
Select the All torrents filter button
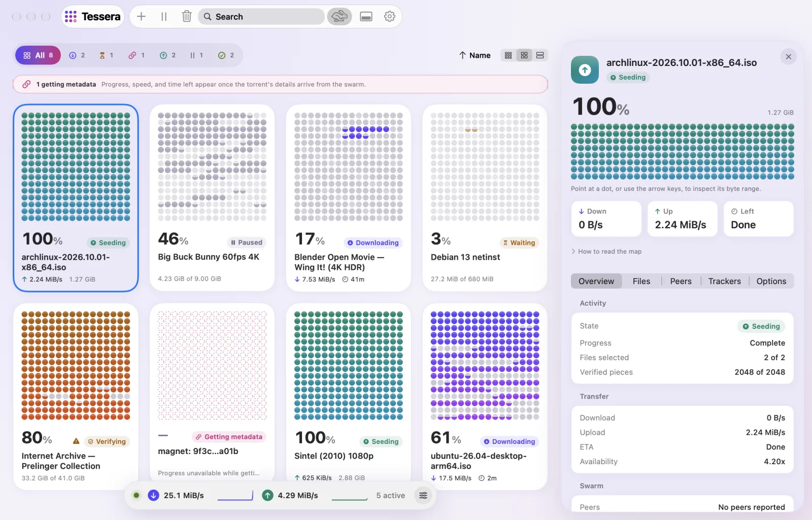[x=38, y=55]
